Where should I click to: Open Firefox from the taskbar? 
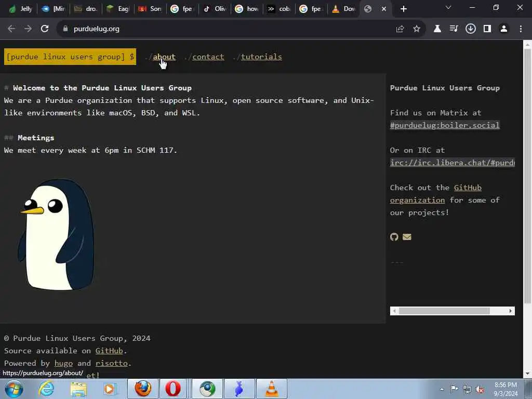[x=143, y=389]
